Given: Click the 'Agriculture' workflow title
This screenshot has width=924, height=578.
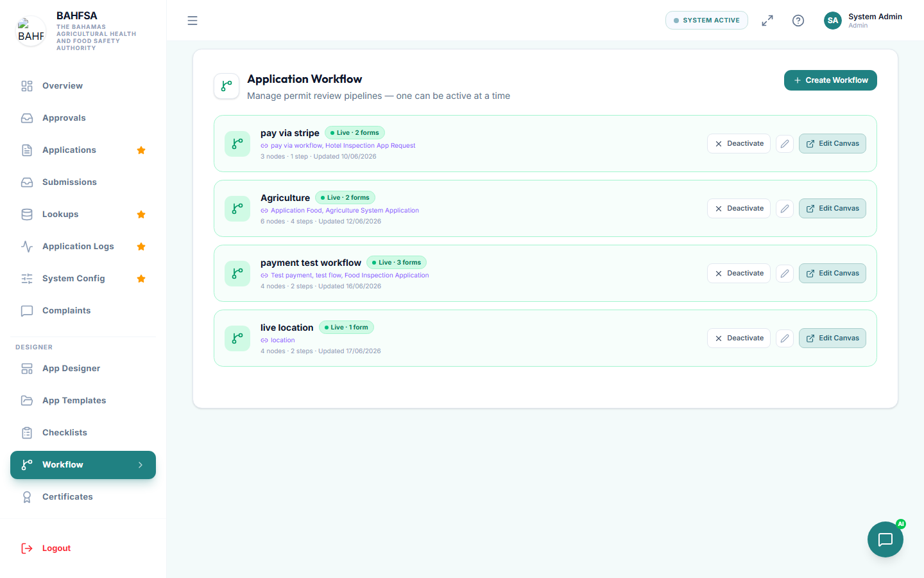Looking at the screenshot, I should pos(285,198).
